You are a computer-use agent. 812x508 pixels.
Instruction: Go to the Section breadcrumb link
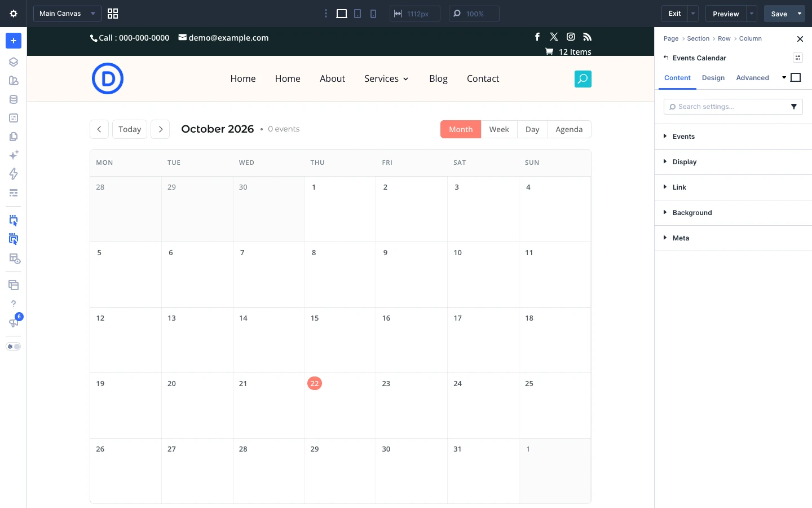pos(698,38)
